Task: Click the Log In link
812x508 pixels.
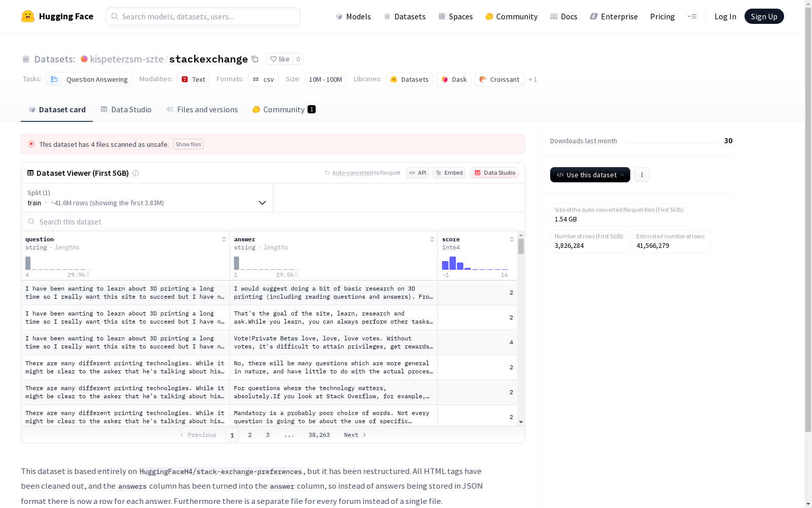Action: point(725,16)
